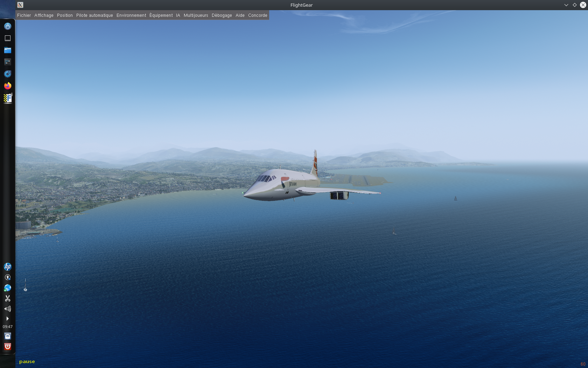This screenshot has height=368, width=588.
Task: Open the Mageia application launcher
Action: 8,26
